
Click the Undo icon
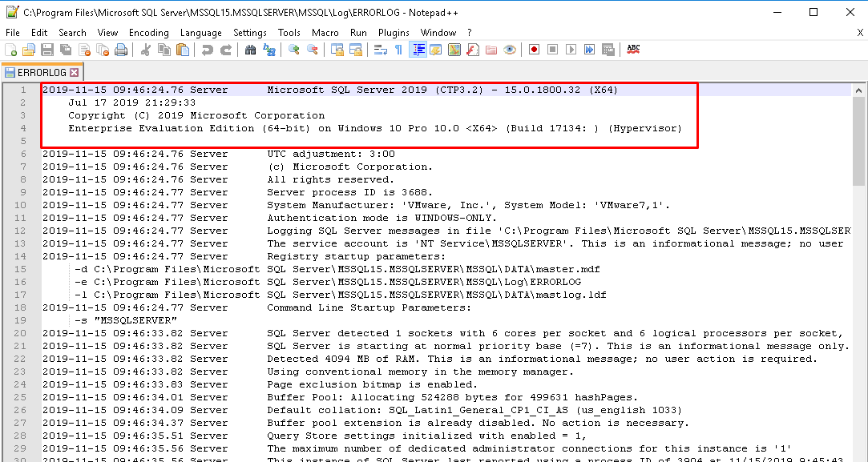208,50
